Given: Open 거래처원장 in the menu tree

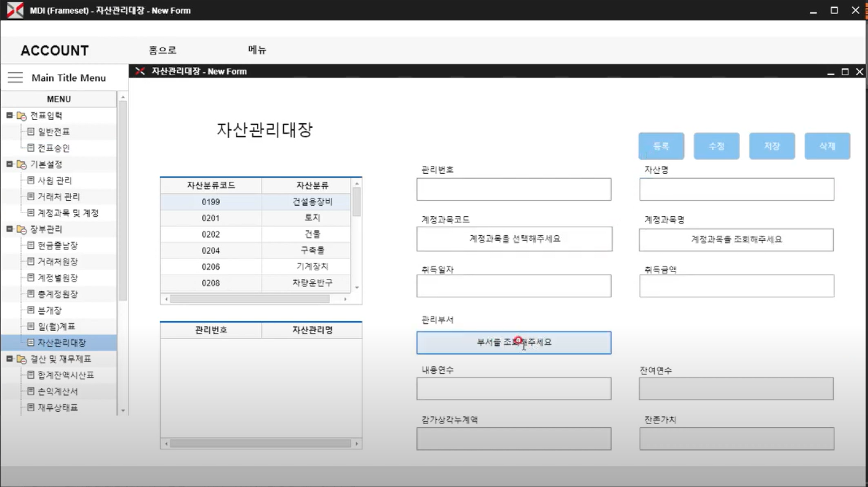Looking at the screenshot, I should pos(58,262).
